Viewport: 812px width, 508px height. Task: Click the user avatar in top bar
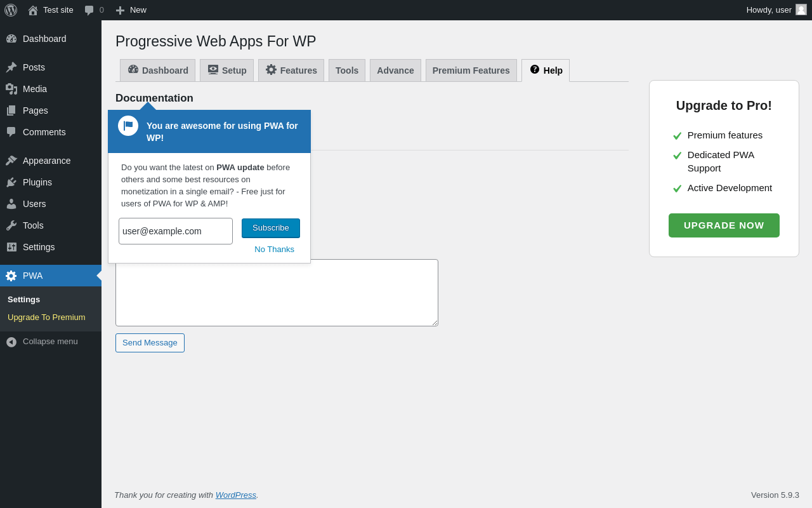[801, 10]
